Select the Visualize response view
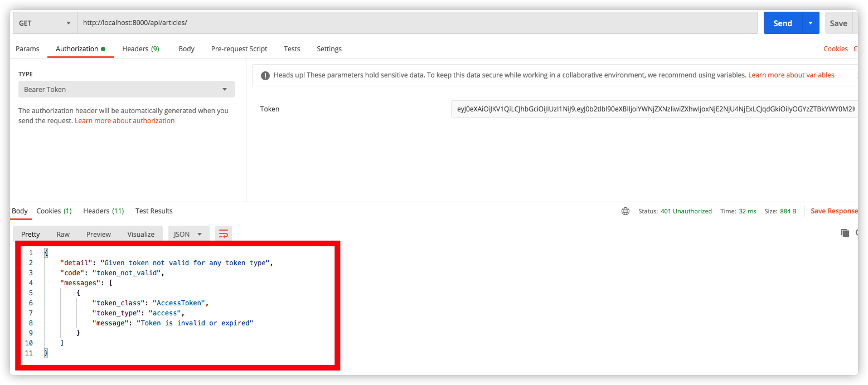The width and height of the screenshot is (868, 385). click(x=140, y=234)
